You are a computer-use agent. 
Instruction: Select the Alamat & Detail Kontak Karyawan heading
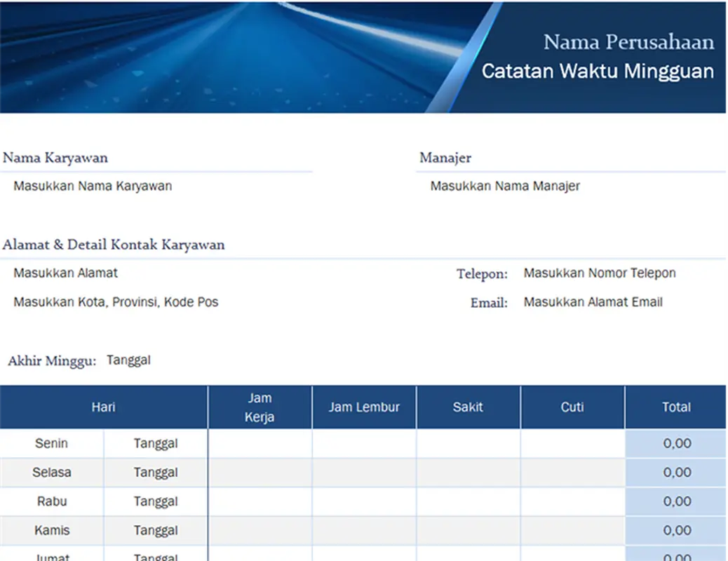[114, 245]
